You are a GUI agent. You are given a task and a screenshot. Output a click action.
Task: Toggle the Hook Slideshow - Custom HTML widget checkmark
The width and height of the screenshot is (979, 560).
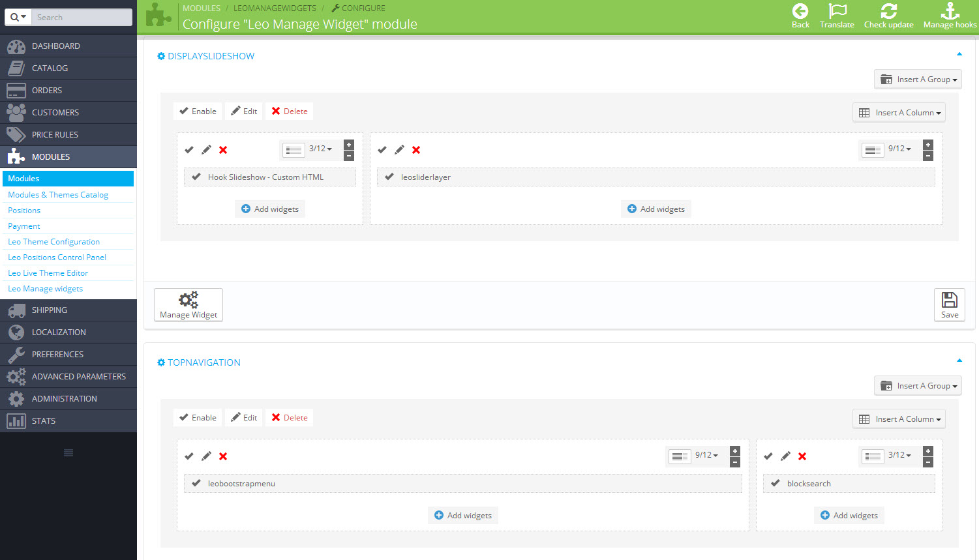196,177
